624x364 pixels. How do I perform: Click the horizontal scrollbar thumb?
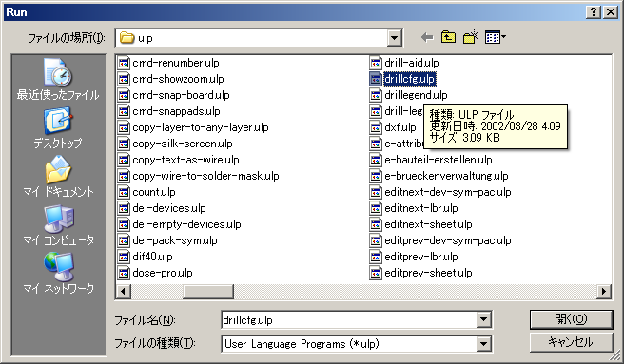pos(208,292)
